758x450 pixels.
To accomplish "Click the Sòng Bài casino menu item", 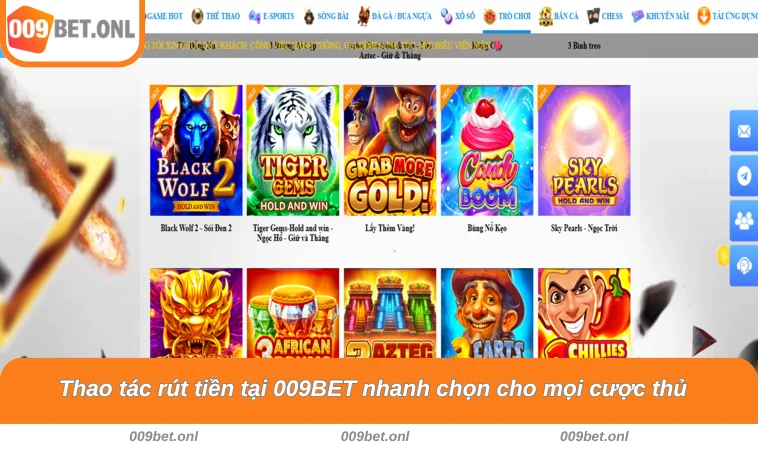I will (326, 16).
